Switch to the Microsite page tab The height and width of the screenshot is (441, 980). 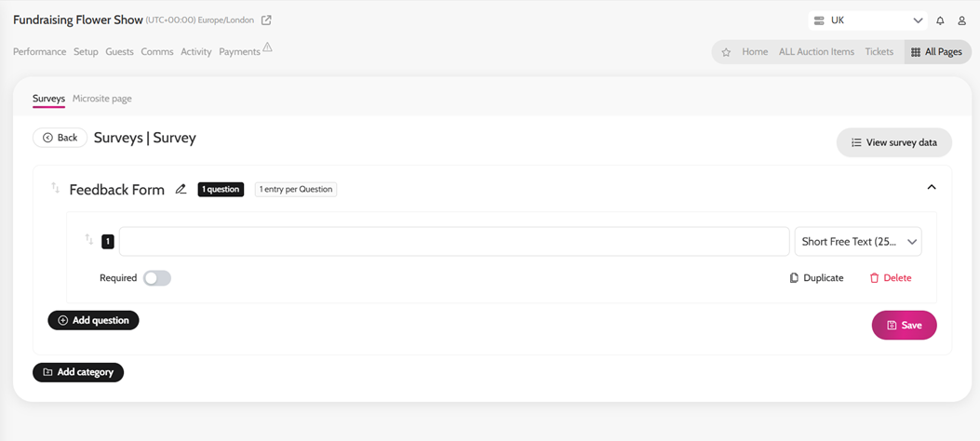click(x=101, y=98)
